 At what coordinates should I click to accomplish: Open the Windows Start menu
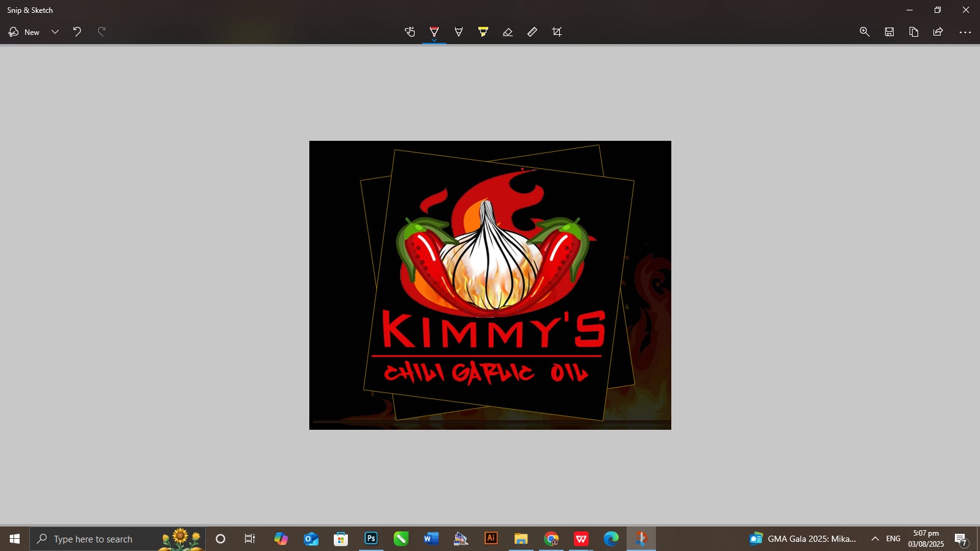[x=15, y=539]
